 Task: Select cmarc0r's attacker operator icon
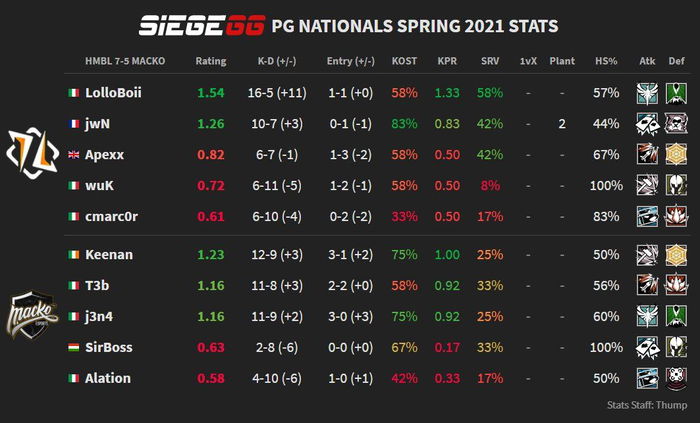tap(647, 216)
